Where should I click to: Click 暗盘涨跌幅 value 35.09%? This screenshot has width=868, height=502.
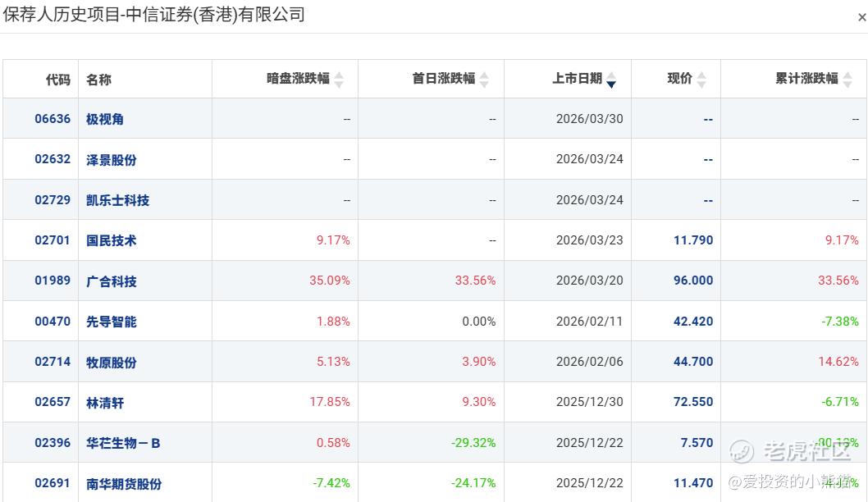(329, 281)
